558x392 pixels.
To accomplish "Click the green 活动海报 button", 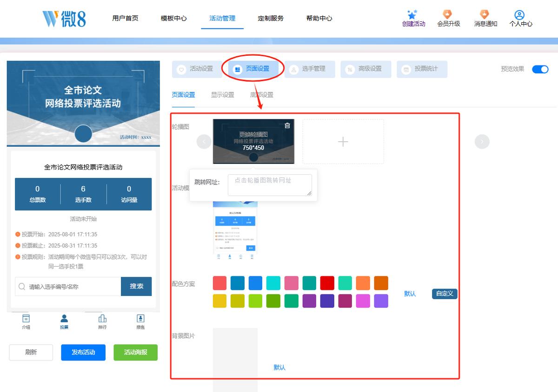I will (136, 353).
